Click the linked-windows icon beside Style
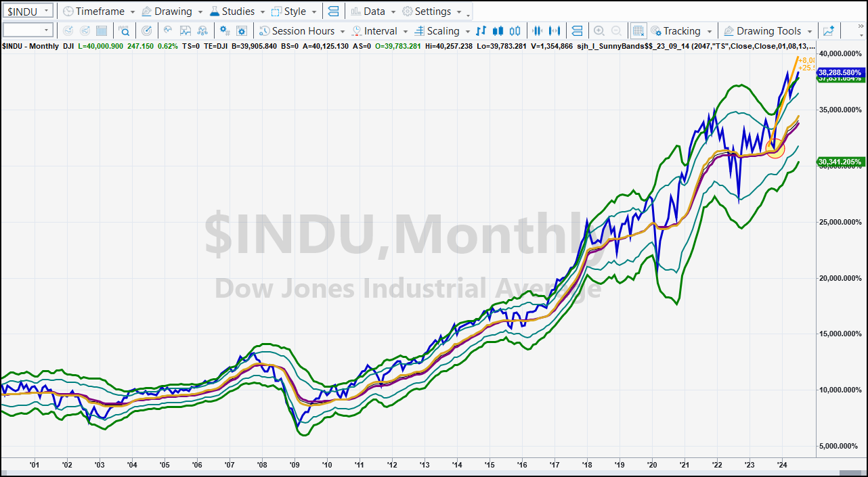This screenshot has height=477, width=868. coord(333,12)
